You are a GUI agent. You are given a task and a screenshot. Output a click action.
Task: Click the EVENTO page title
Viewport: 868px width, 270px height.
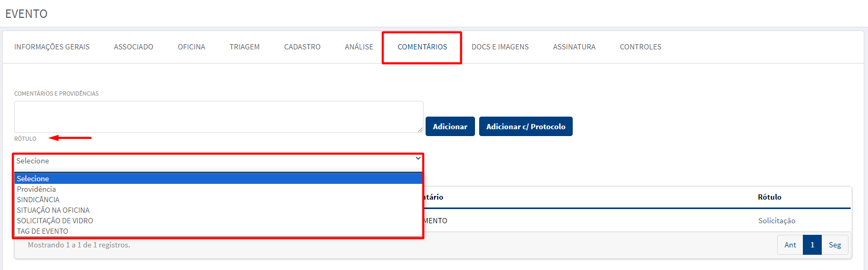pyautogui.click(x=26, y=14)
